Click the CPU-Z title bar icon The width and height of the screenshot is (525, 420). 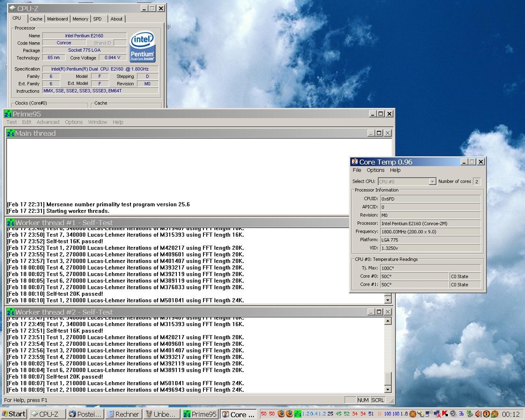pos(13,8)
